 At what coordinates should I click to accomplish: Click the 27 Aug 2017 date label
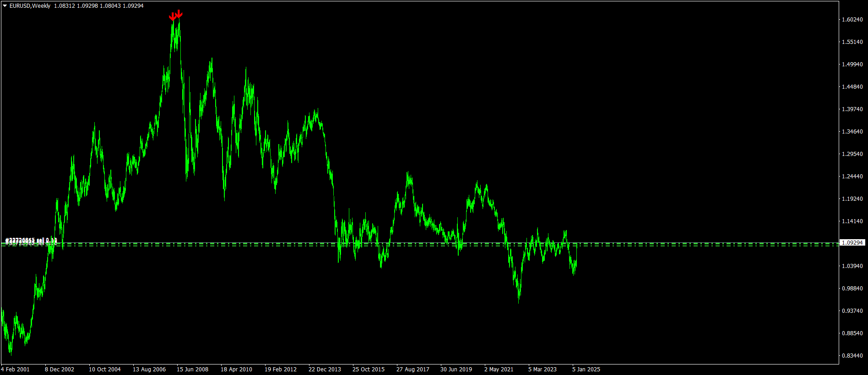pos(413,370)
